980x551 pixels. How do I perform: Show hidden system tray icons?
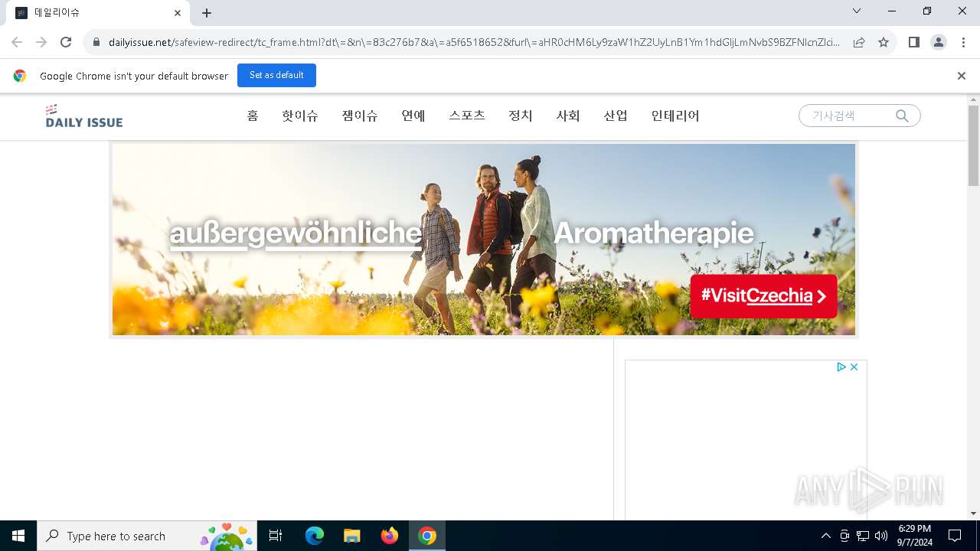tap(825, 536)
